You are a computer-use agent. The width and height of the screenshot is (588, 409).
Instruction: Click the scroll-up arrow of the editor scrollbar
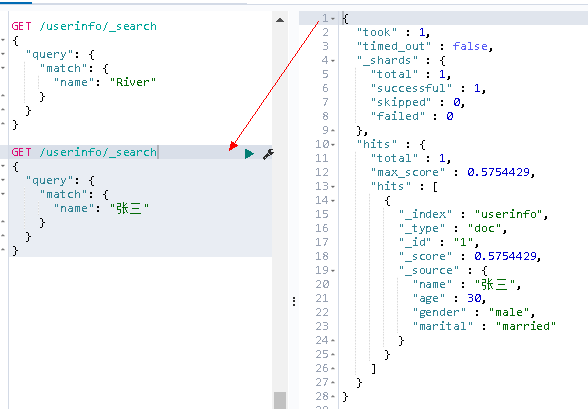pyautogui.click(x=280, y=20)
